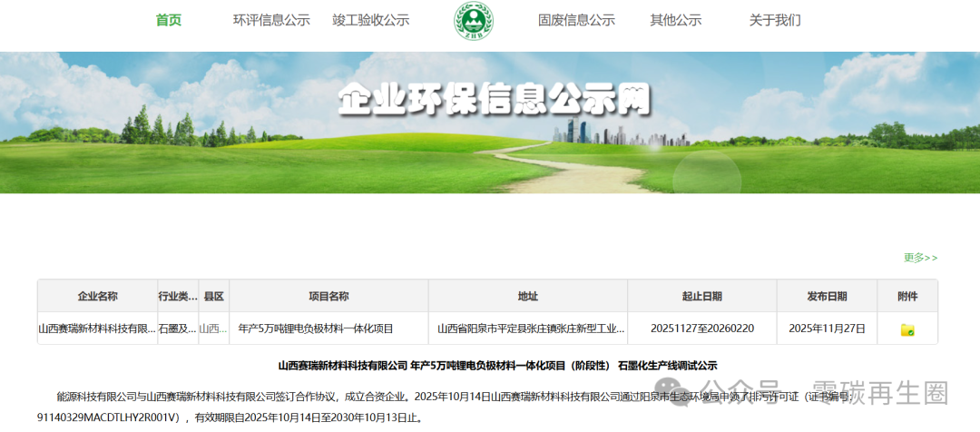Screen dimensions: 980x432
Task: Open the 环评信息公示 menu item
Action: 271,20
